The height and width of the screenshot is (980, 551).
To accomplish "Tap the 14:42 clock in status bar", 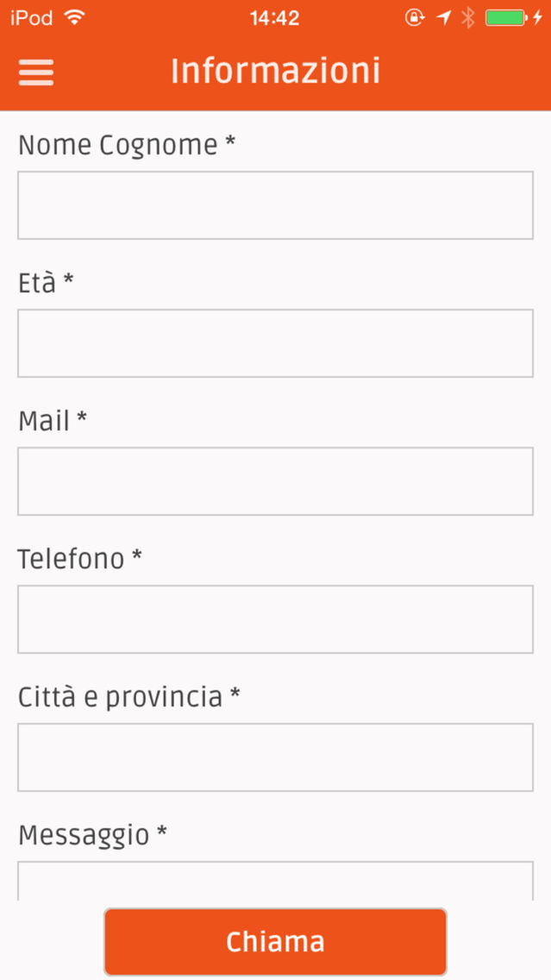I will [x=275, y=18].
